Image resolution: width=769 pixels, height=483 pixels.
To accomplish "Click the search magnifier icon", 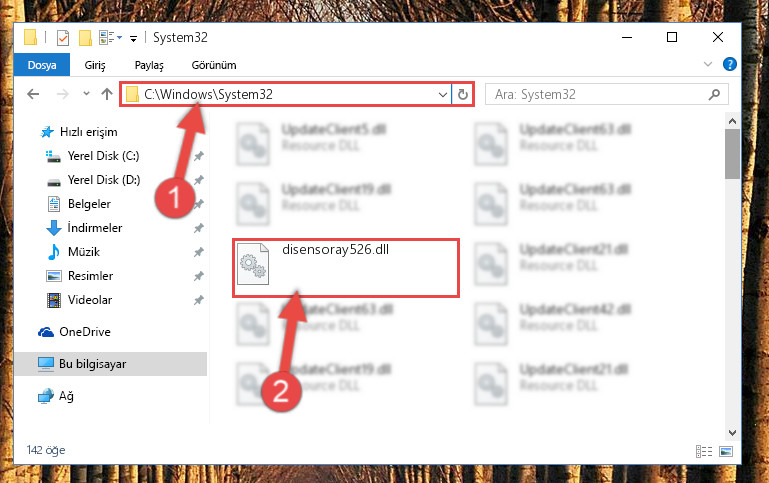I will coord(715,94).
